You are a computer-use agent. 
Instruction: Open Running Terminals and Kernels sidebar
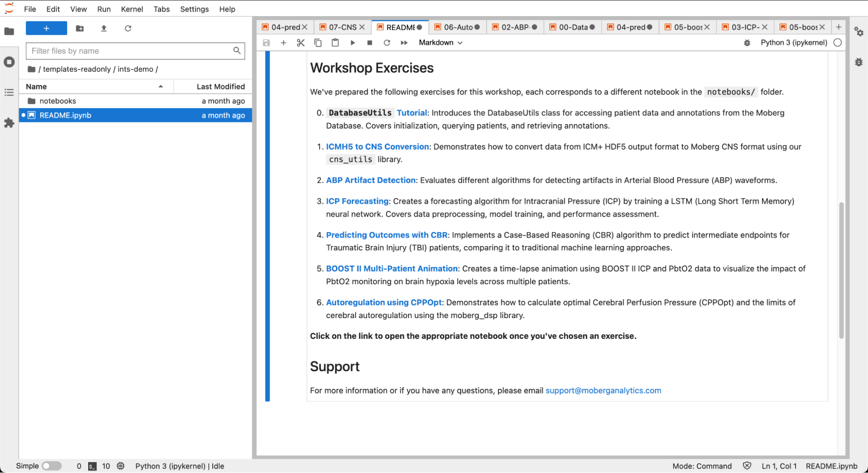(9, 62)
